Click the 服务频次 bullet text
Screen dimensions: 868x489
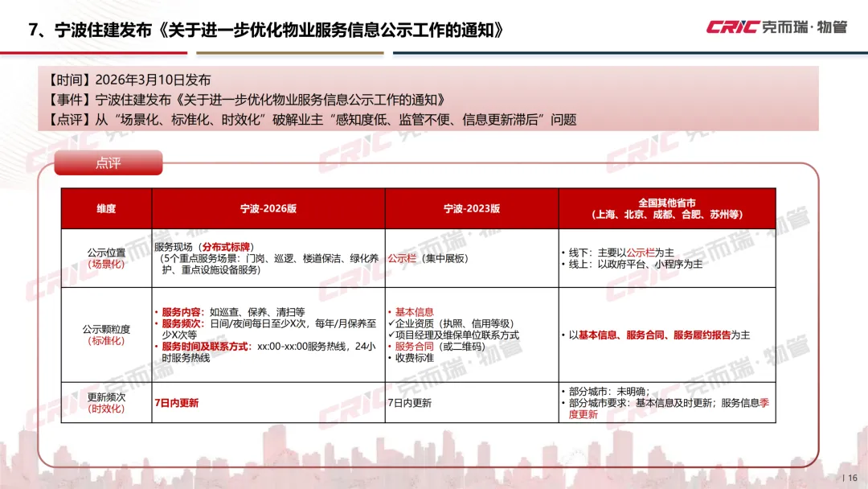(266, 329)
